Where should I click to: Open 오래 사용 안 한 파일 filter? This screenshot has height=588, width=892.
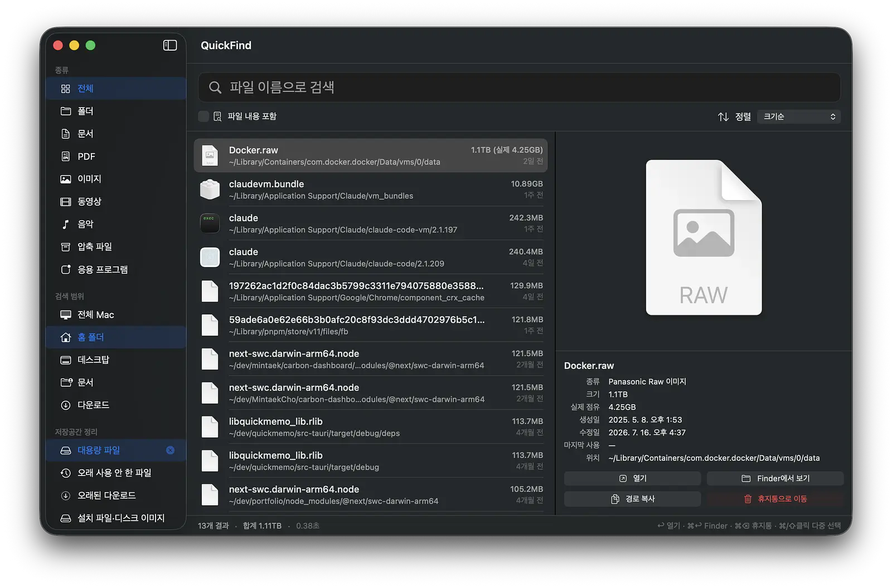pos(116,473)
